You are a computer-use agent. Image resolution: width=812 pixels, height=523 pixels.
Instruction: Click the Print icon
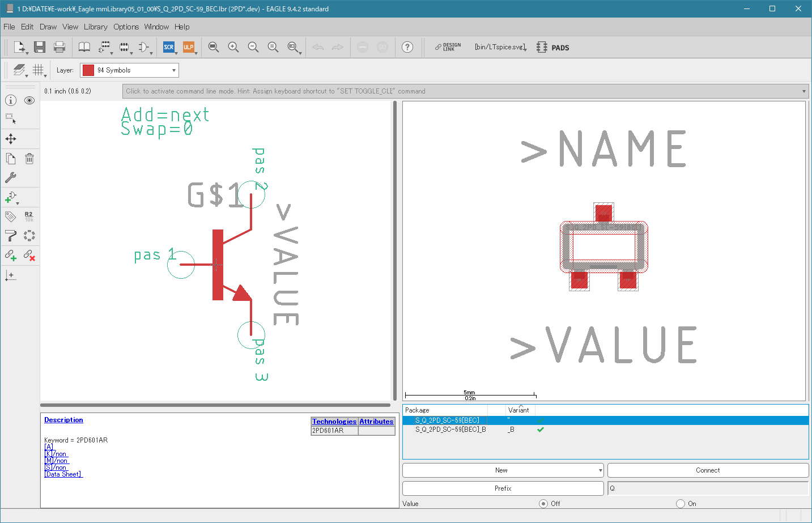[x=59, y=47]
